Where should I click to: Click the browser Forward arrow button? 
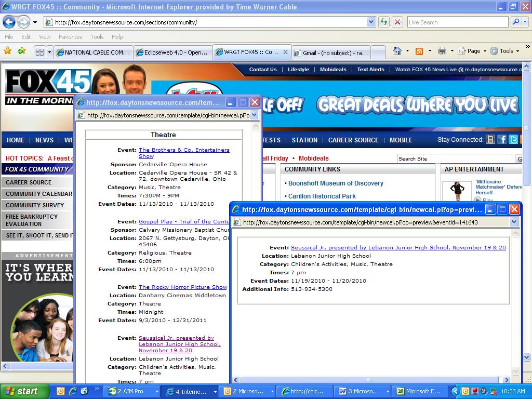tap(23, 22)
